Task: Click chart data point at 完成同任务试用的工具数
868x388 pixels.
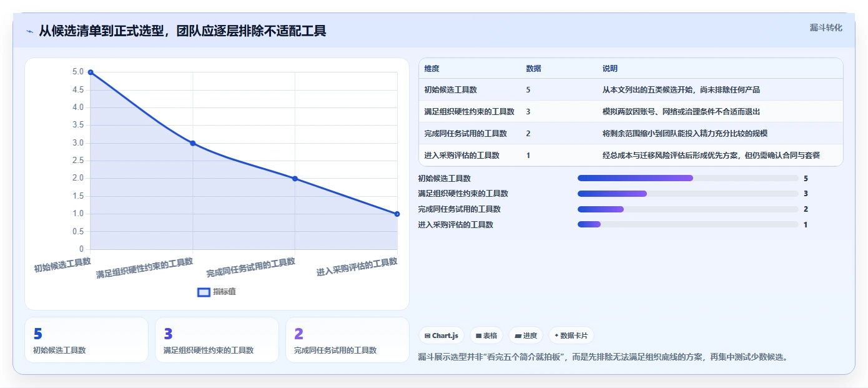Action: [295, 179]
